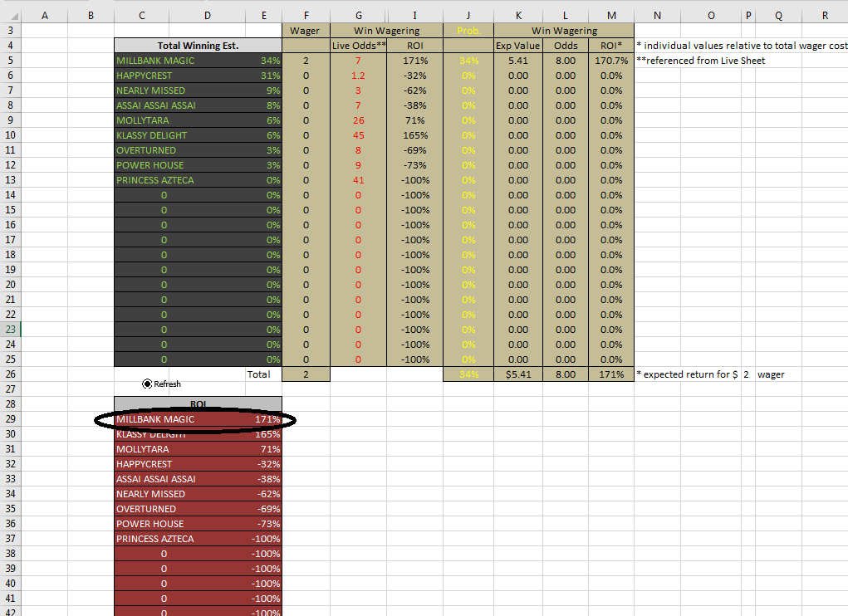Click the "ROI*" column header cell
Image resolution: width=848 pixels, height=616 pixels.
611,46
